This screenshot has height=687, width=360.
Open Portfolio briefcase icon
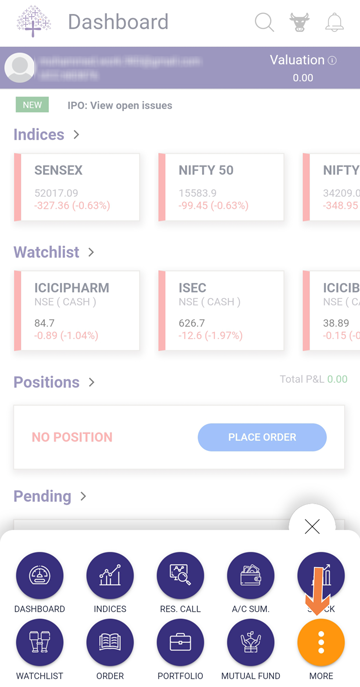(x=180, y=642)
